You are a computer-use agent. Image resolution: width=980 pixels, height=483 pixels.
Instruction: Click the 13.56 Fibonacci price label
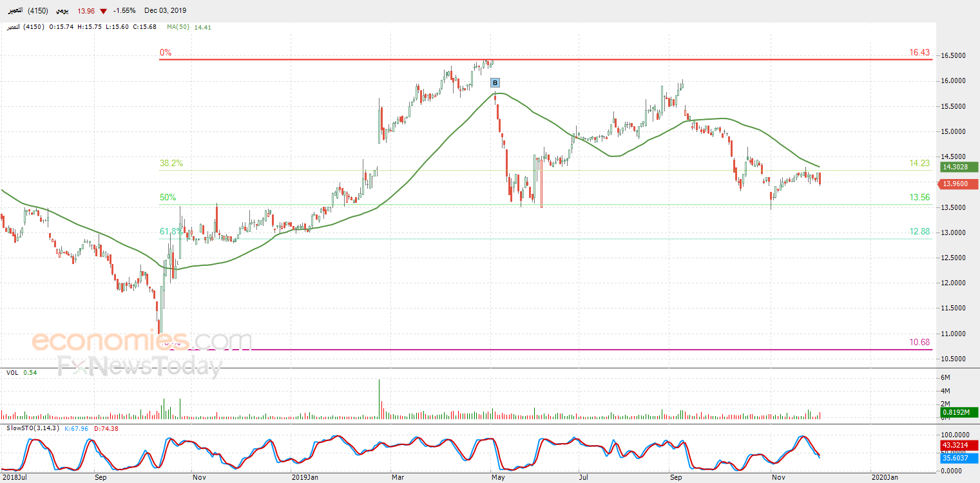point(920,197)
